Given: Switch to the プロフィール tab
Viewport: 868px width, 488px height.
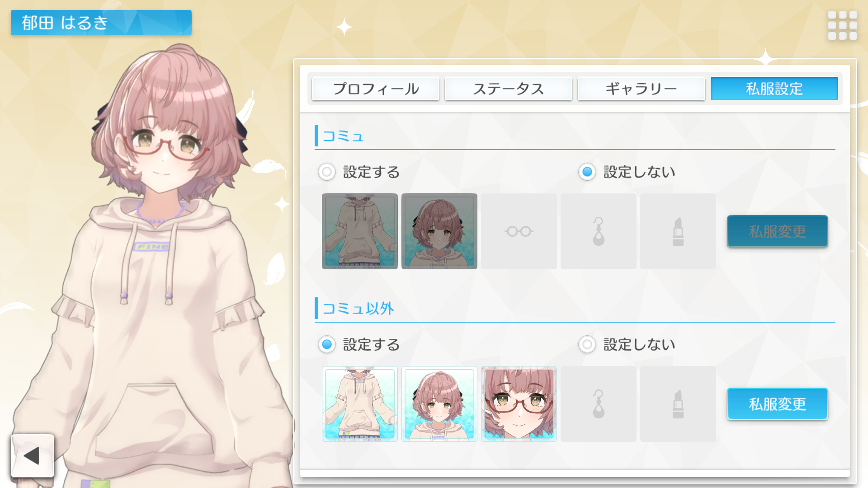Looking at the screenshot, I should [x=376, y=89].
